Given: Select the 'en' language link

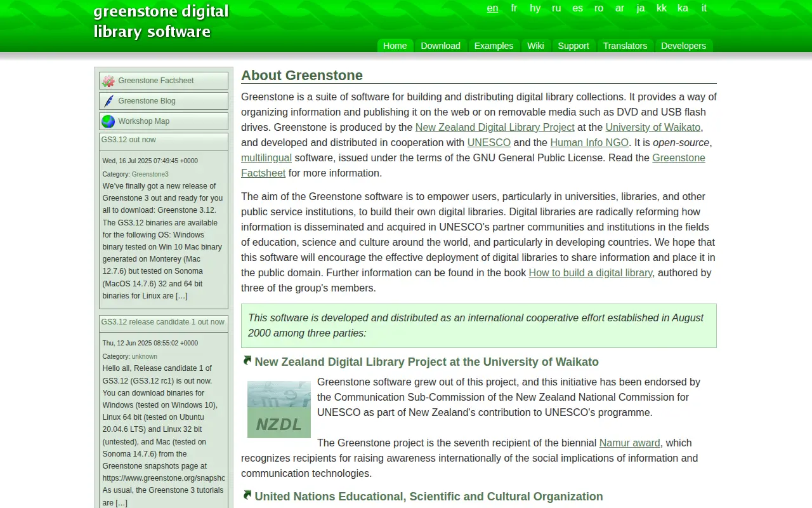Looking at the screenshot, I should [x=492, y=8].
